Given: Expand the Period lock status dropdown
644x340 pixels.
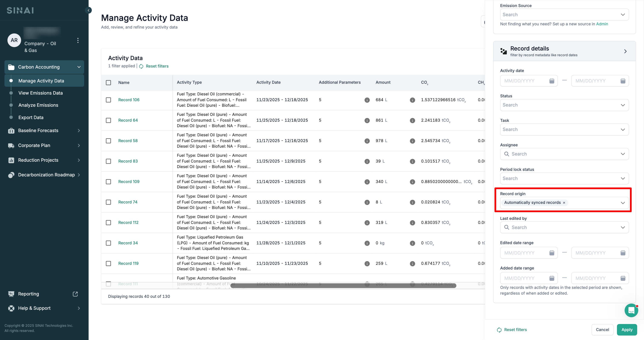Looking at the screenshot, I should pos(564,179).
